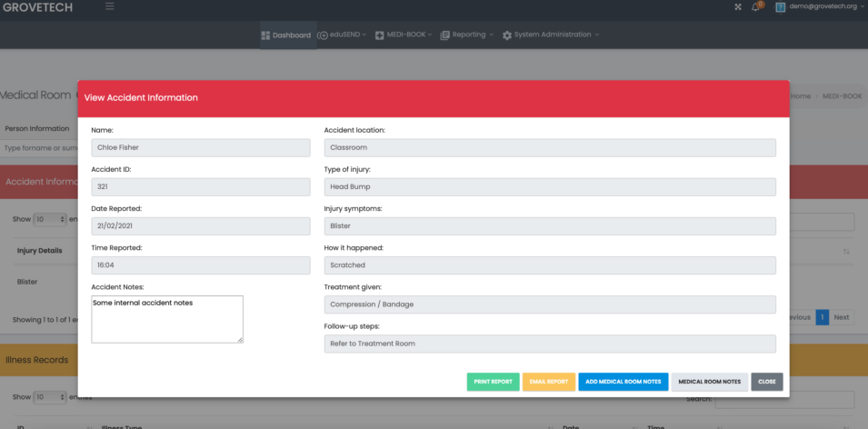
Task: Click the Follow-up steps field
Action: coord(549,344)
